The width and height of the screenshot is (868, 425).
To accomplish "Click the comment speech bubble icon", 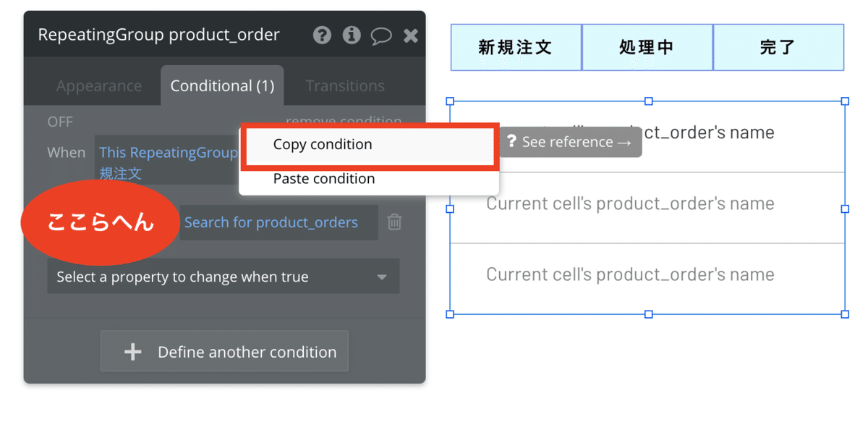I will coord(381,35).
